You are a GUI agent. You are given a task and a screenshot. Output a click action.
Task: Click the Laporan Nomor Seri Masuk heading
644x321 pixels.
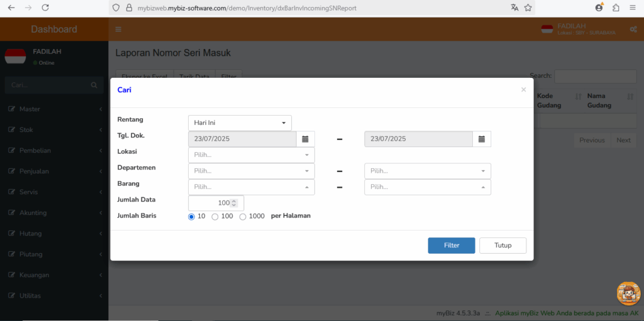[173, 53]
